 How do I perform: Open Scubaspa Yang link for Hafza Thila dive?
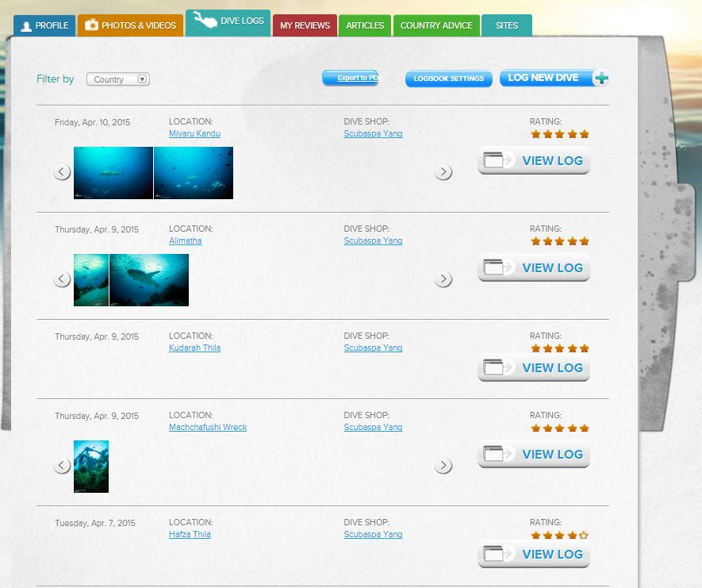pos(373,534)
